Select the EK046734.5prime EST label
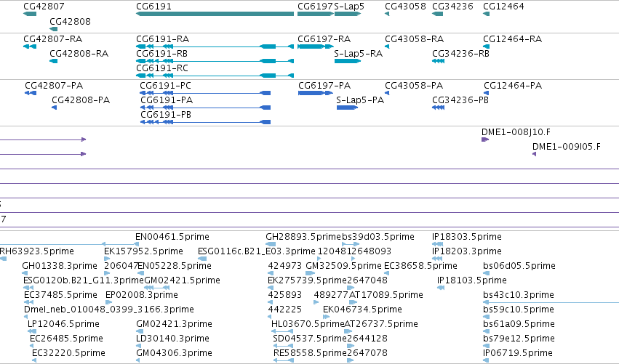 [x=362, y=310]
